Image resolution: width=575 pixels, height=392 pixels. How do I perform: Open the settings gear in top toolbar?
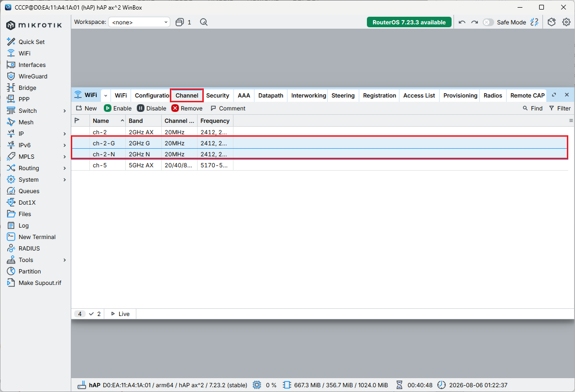pyautogui.click(x=566, y=22)
